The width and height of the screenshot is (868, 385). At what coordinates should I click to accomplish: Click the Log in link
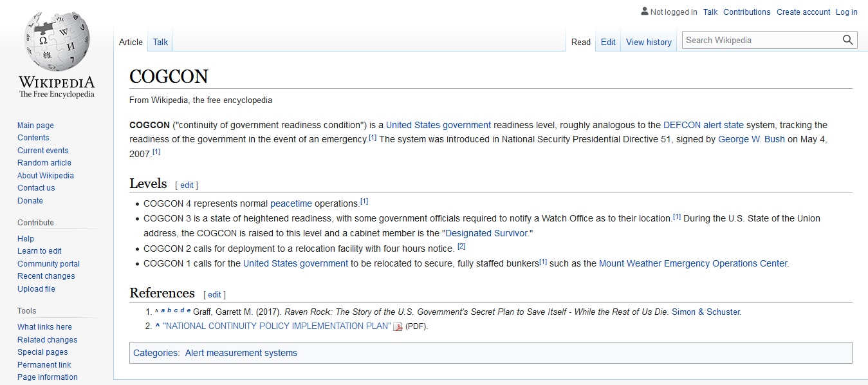coord(846,12)
